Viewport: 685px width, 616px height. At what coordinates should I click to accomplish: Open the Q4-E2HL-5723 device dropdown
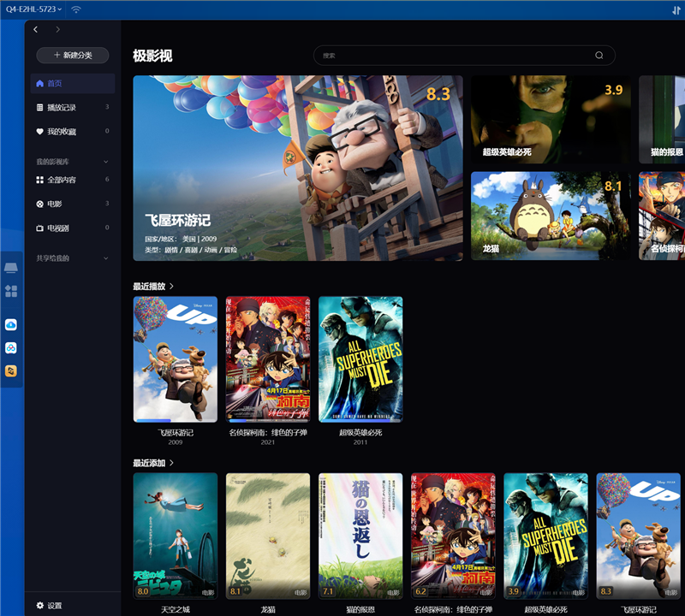click(x=33, y=9)
